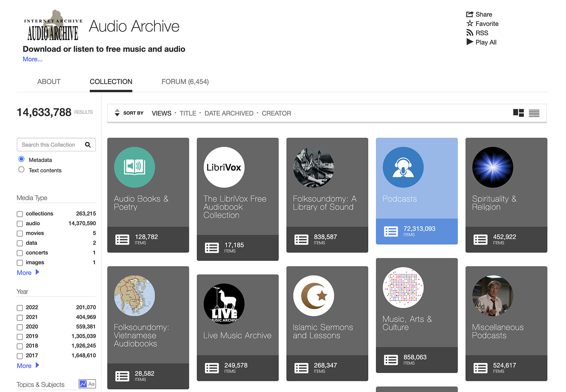Switch to list view layout icon
Screen dimensions: 566x392
(534, 113)
